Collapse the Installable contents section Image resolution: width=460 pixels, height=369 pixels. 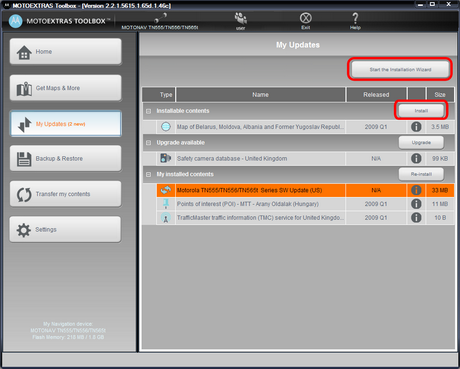(149, 111)
